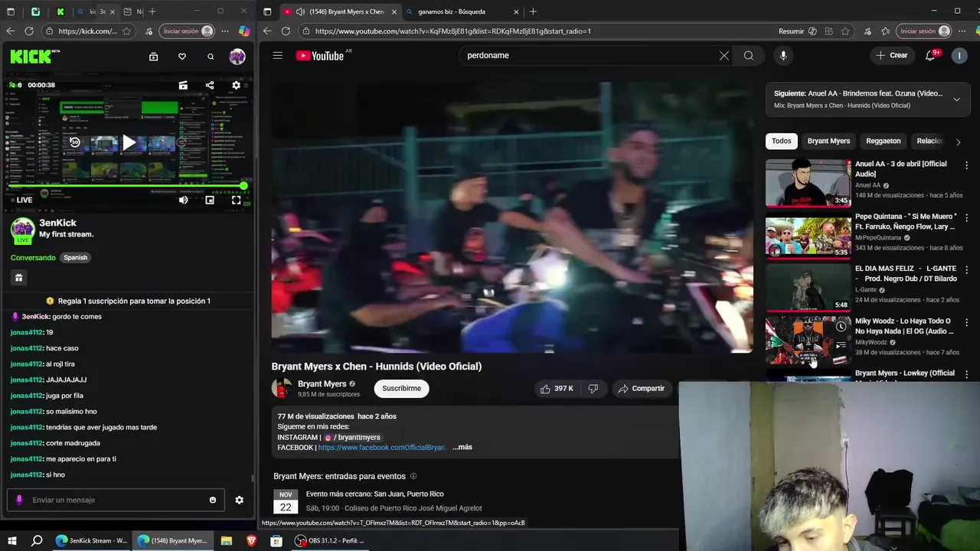Open options for Anuel AA 3 de abril

[x=966, y=165]
